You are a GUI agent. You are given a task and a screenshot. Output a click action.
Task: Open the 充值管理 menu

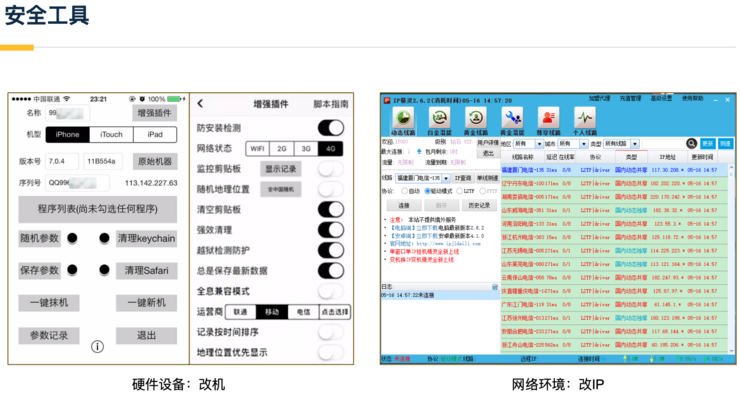click(x=630, y=99)
